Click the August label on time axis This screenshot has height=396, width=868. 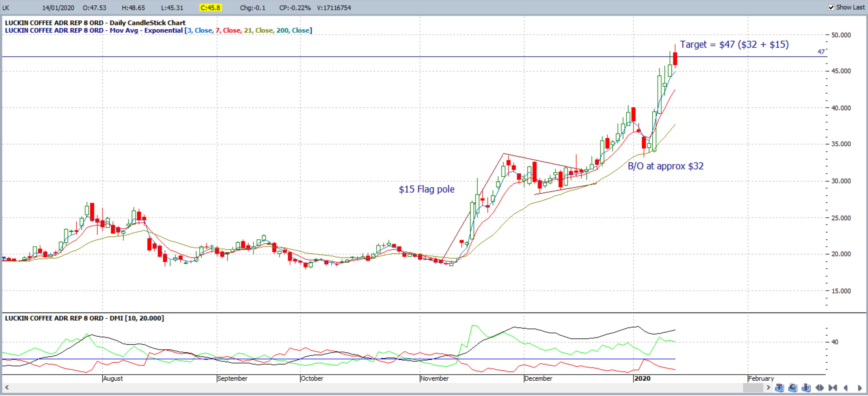coord(113,378)
